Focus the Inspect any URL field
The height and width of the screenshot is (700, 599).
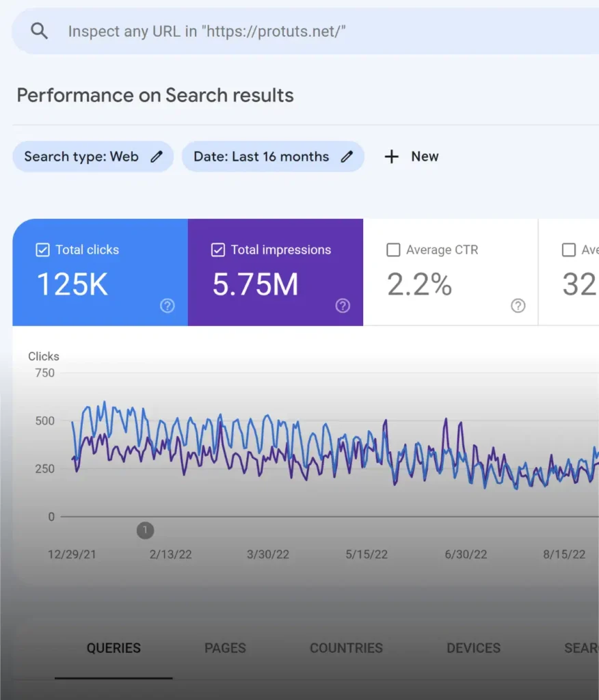[x=305, y=31]
